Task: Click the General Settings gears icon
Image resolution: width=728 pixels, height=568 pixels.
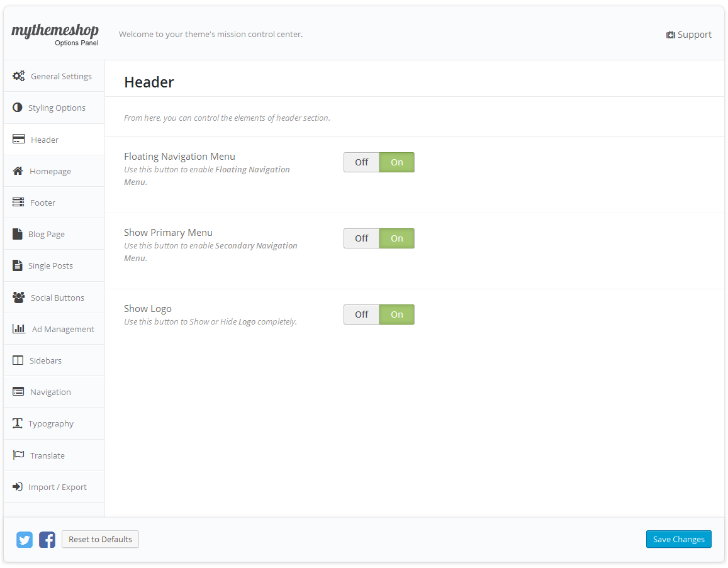Action: click(x=19, y=76)
